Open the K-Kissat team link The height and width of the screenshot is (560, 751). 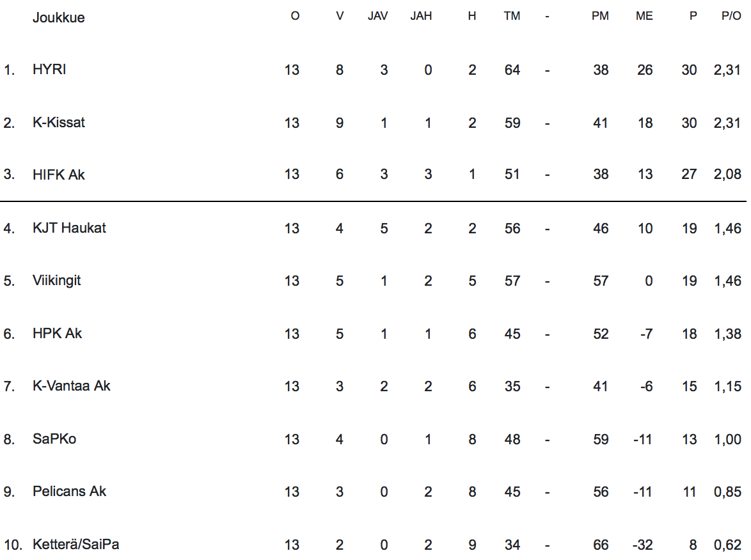[59, 123]
